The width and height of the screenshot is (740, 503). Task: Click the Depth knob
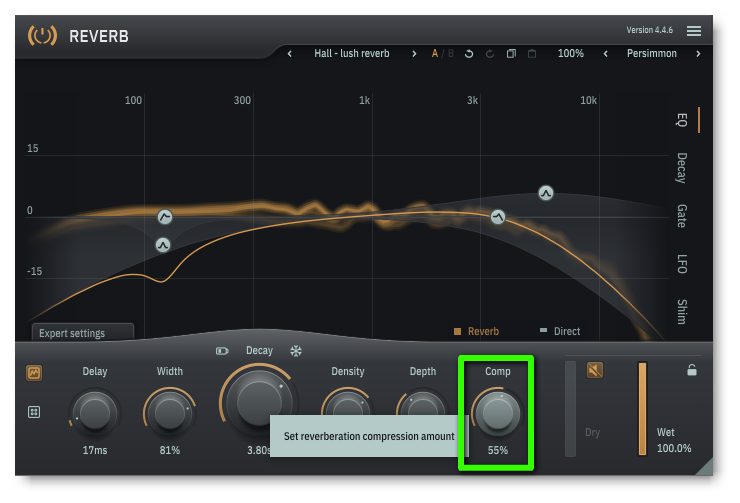(422, 402)
